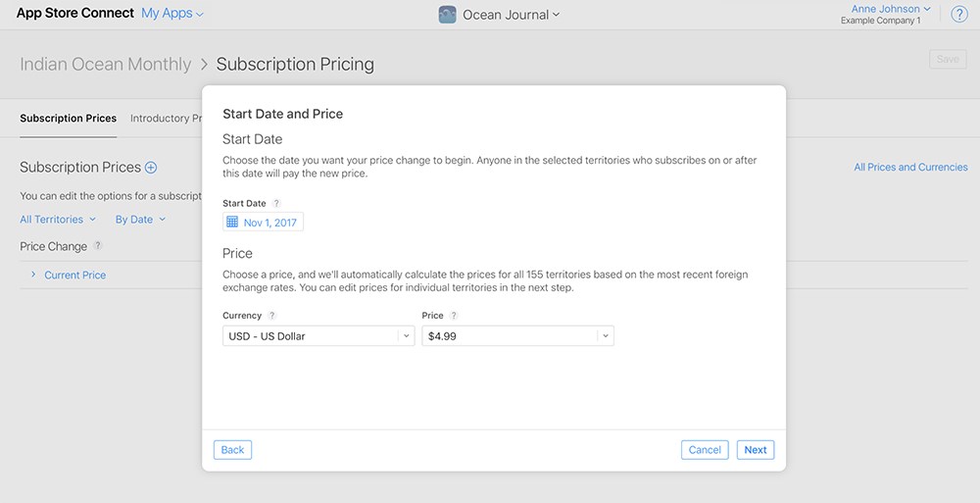Click the calendar icon beside Nov 1, 2017

[232, 222]
